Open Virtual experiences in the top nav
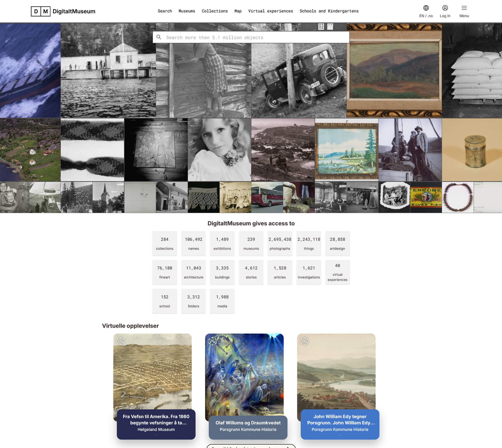Viewport: 502px width, 448px height. coord(270,11)
